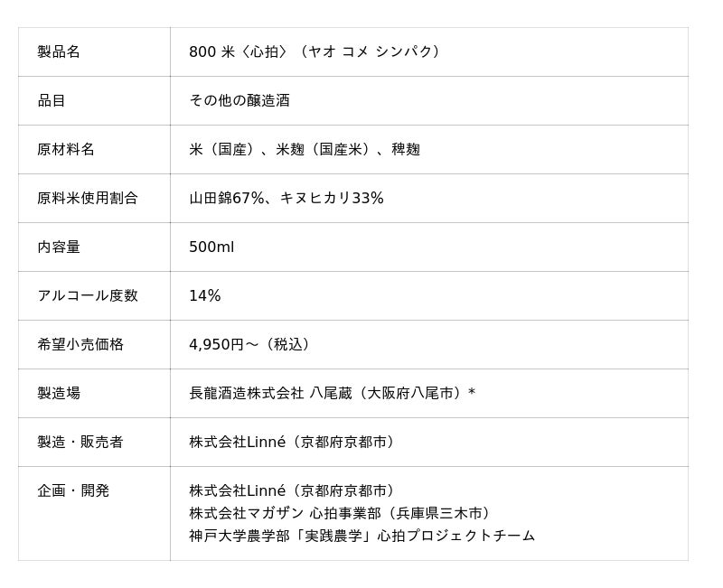Click 神戸大学農学部 project team line
The width and height of the screenshot is (723, 588).
tap(361, 536)
